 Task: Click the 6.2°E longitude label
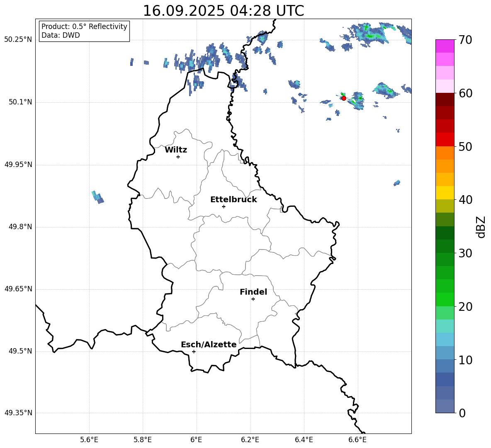[x=250, y=440]
